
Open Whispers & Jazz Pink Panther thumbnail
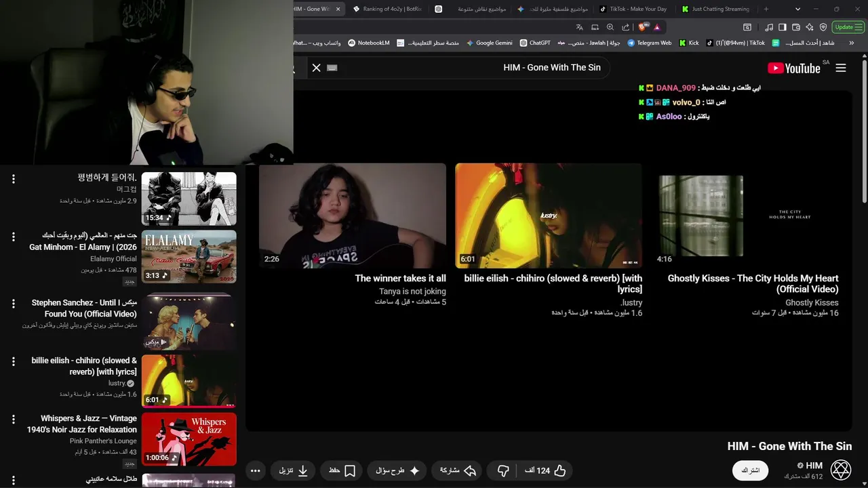tap(189, 439)
